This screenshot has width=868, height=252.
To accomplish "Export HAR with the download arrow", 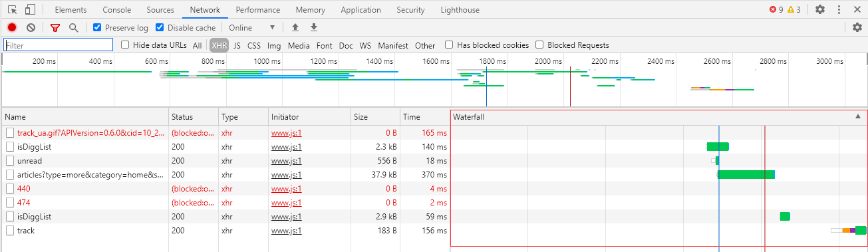I will coord(314,28).
